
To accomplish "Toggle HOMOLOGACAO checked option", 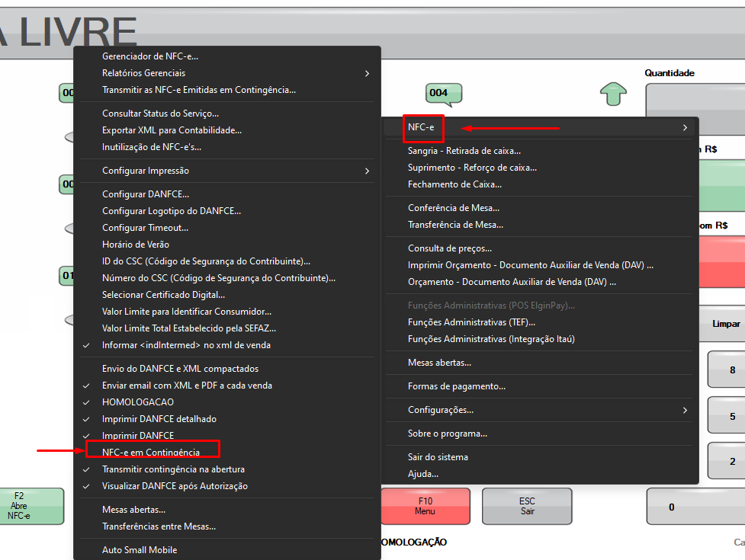I will [x=227, y=402].
